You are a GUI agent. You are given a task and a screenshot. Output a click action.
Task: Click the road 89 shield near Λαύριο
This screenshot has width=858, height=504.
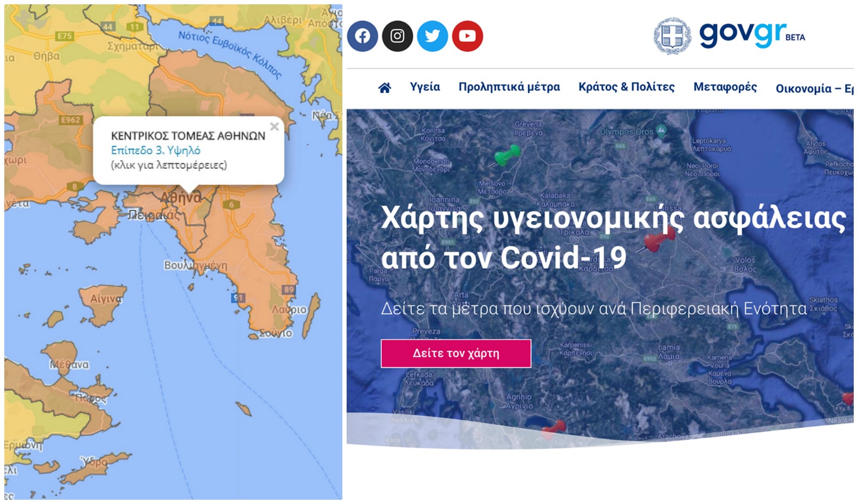pos(289,289)
